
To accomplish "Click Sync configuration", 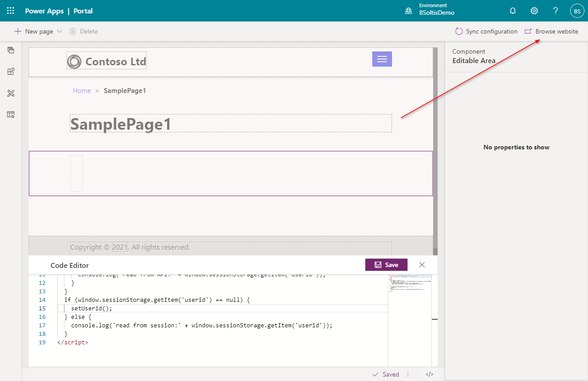I will 486,31.
